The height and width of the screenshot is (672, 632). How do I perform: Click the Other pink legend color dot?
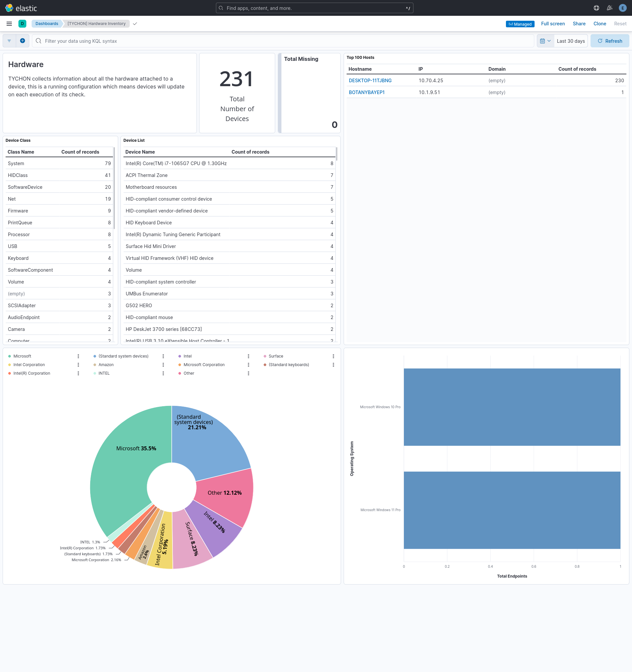[180, 373]
